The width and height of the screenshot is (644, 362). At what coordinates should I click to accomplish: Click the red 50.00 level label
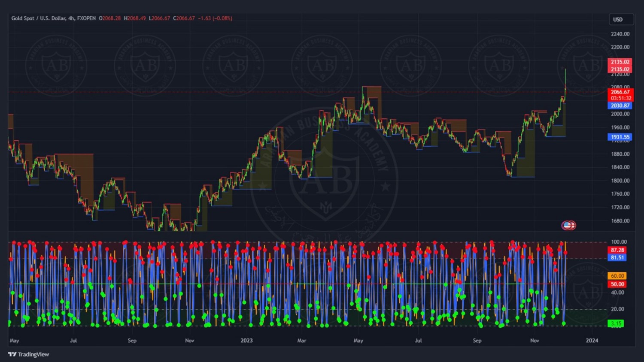pos(617,284)
